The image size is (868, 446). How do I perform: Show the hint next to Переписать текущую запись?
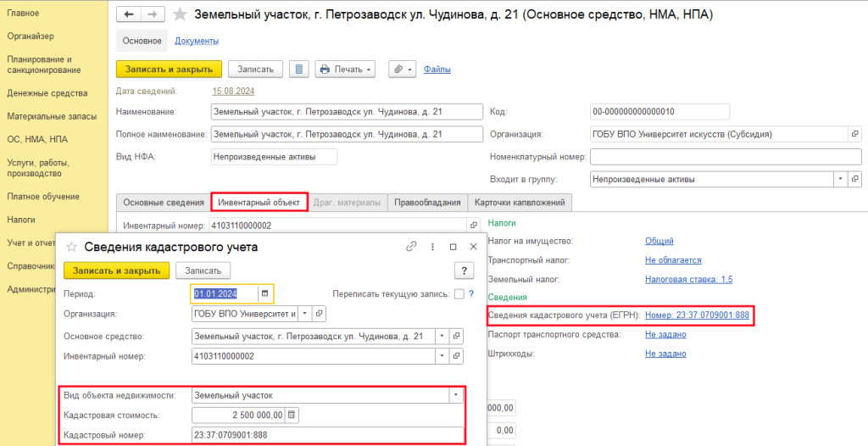point(471,294)
